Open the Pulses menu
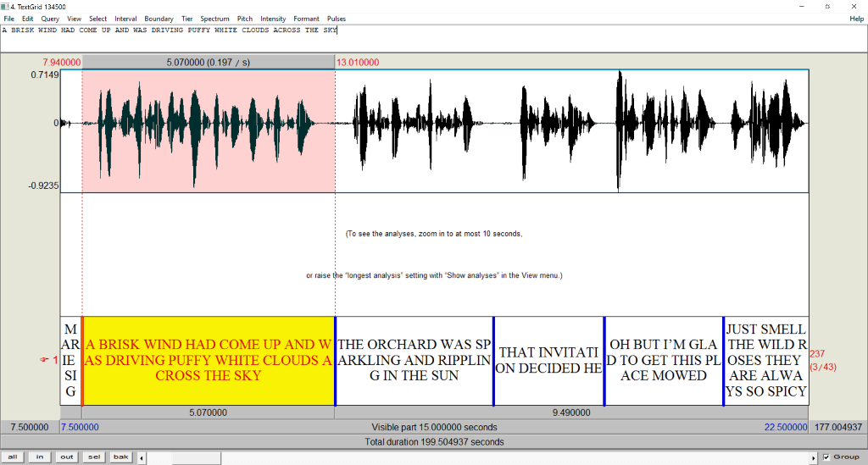Viewport: 868px width, 465px height. click(336, 19)
